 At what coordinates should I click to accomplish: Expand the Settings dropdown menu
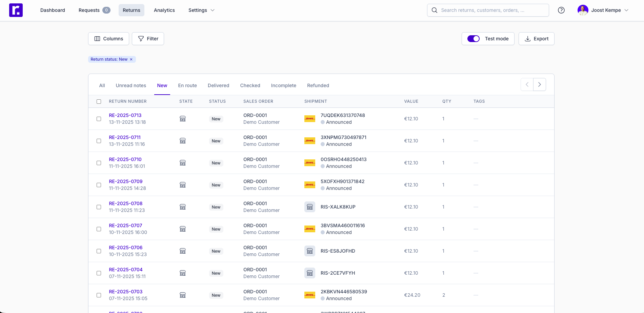[x=201, y=10]
